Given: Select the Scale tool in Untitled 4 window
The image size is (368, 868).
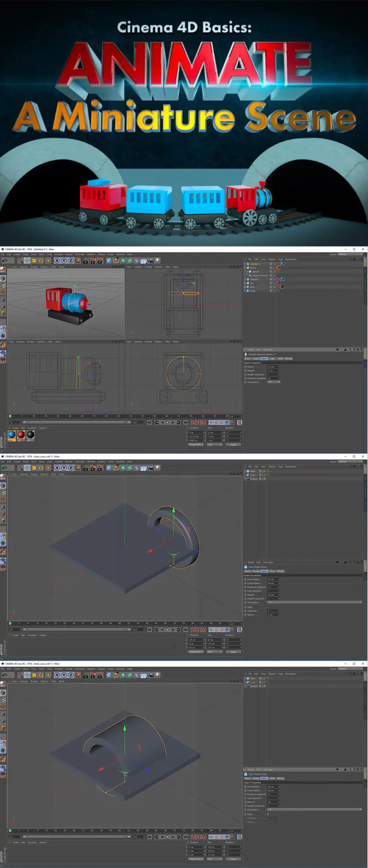Looking at the screenshot, I should (x=34, y=260).
